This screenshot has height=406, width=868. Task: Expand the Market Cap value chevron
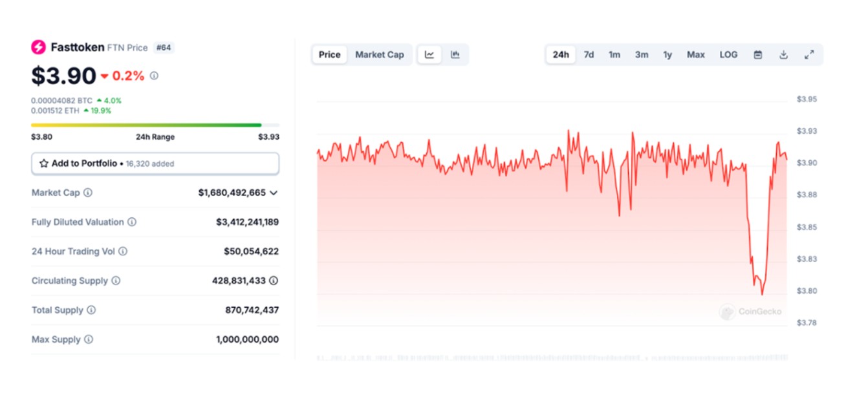[x=274, y=193]
